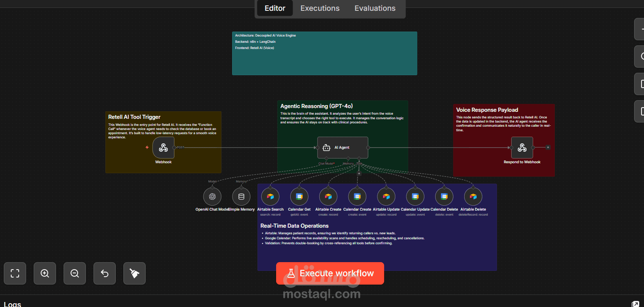Viewport: 644px width, 307px height.
Task: Click the AI Agent Chat Model connector
Action: pyautogui.click(x=326, y=158)
